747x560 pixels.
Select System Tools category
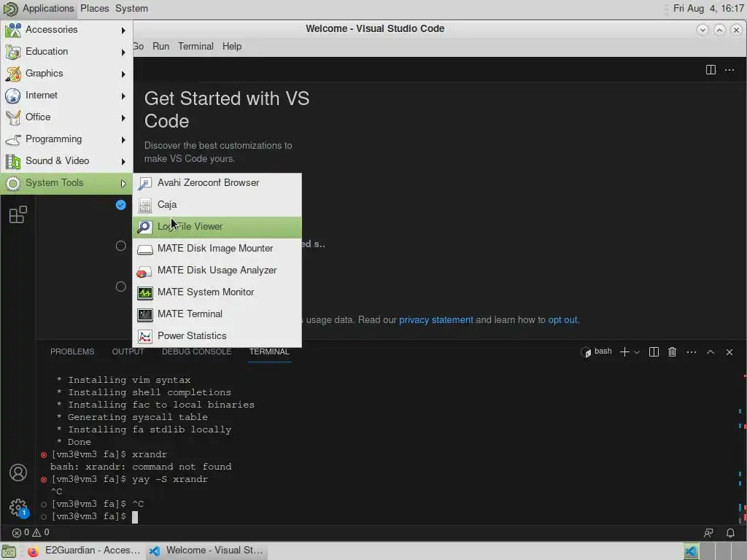pos(66,183)
